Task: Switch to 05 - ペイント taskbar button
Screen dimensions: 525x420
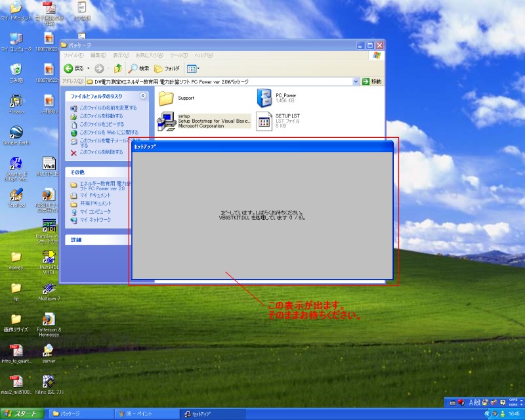Action: click(147, 414)
